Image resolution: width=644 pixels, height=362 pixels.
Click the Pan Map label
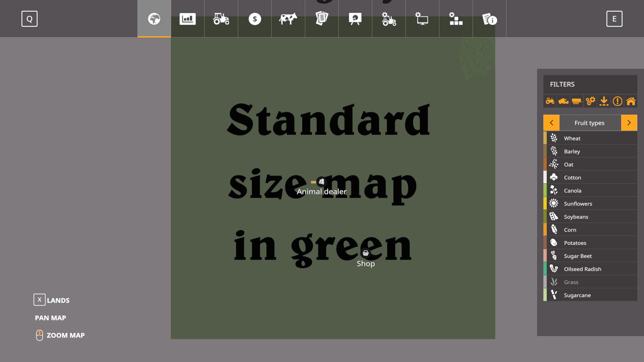tap(50, 318)
